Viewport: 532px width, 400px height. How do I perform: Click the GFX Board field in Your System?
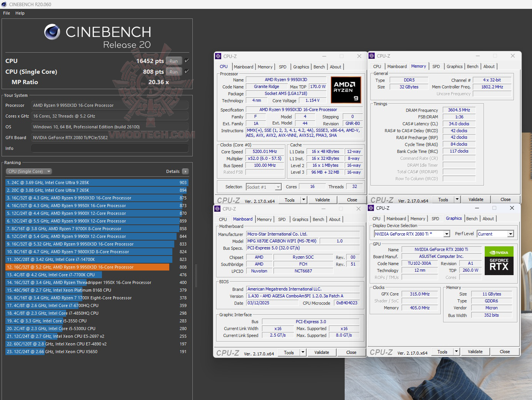point(110,138)
